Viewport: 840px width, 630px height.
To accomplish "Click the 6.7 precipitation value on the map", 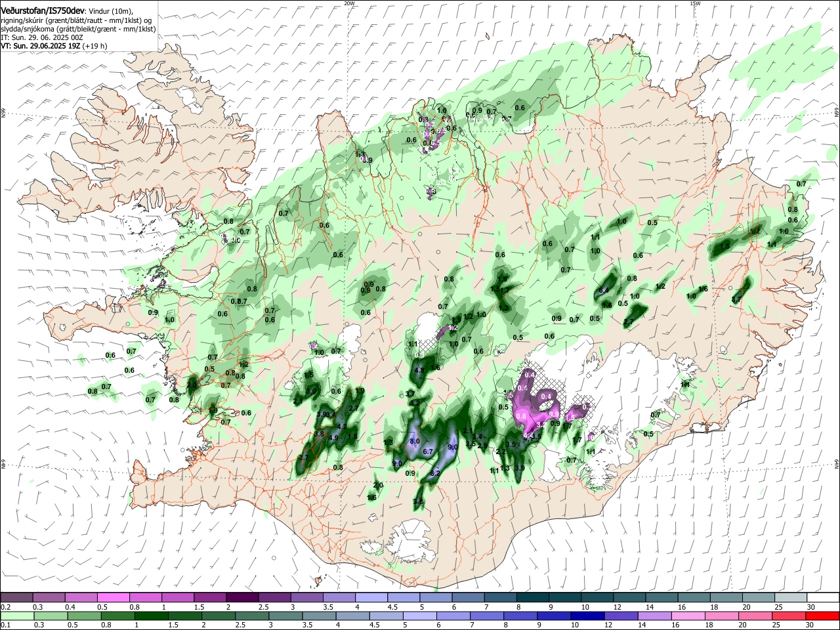I will pyautogui.click(x=428, y=451).
